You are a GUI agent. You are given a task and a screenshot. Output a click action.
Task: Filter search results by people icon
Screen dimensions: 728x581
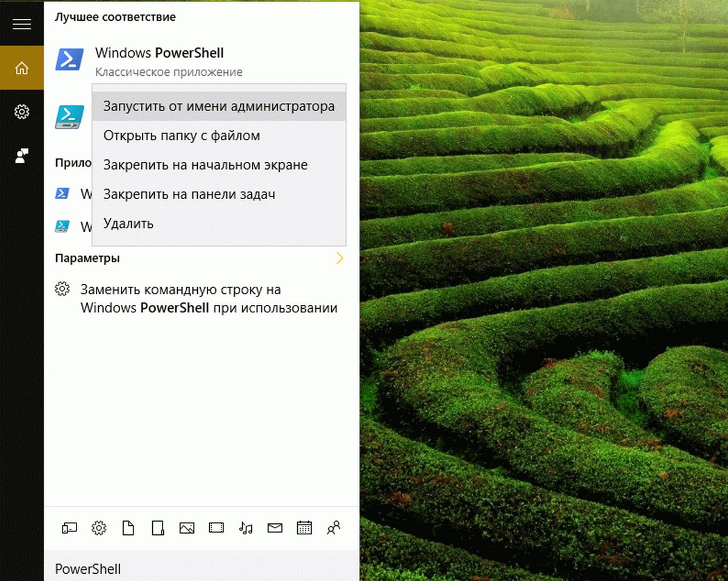click(x=334, y=528)
